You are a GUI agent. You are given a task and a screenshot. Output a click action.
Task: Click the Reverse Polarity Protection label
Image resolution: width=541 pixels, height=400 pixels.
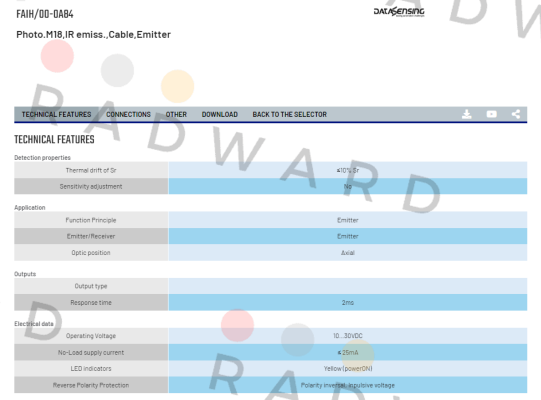pos(91,385)
